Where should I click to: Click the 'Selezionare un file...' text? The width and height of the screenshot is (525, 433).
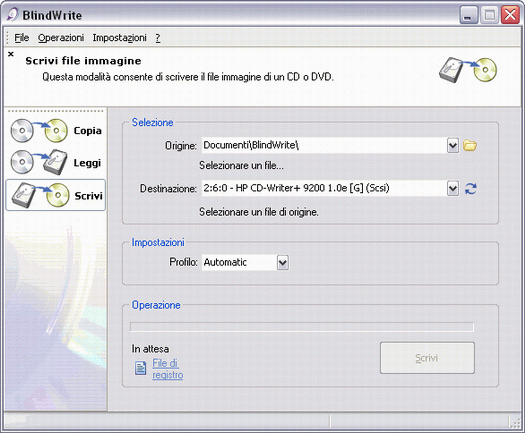coord(241,165)
